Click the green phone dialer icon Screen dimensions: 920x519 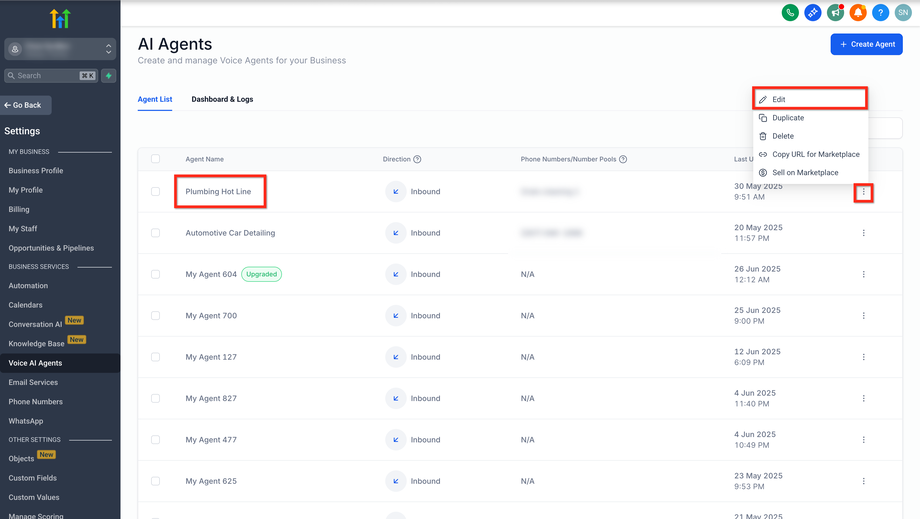[790, 13]
